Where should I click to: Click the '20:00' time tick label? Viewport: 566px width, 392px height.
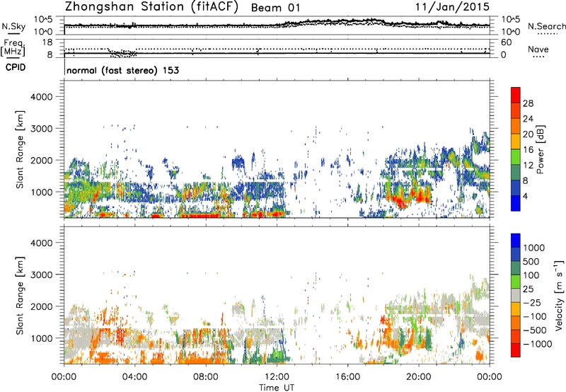419,377
